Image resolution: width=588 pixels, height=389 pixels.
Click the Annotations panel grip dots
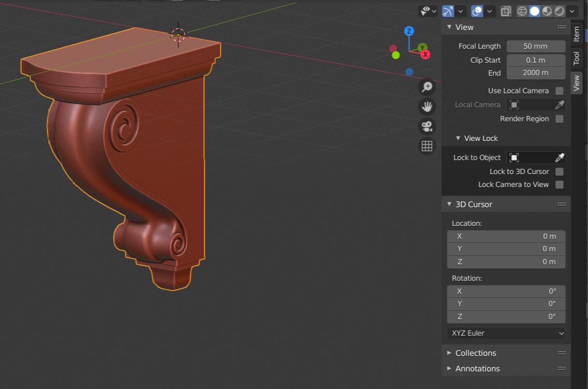coord(562,368)
